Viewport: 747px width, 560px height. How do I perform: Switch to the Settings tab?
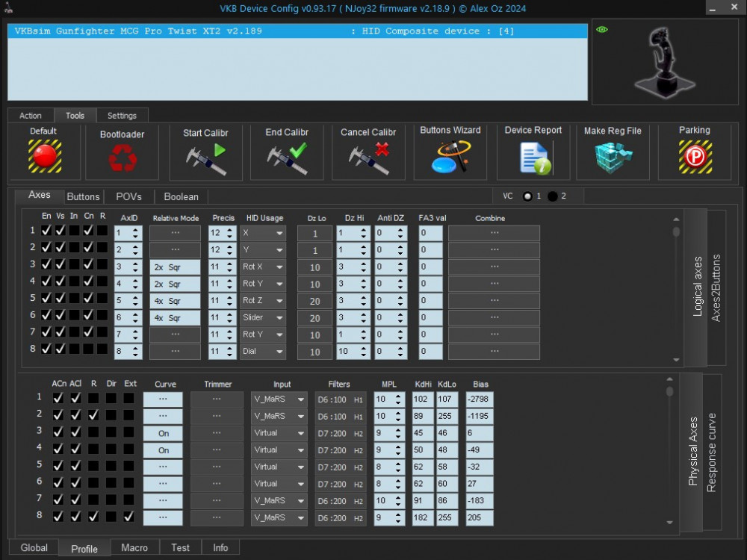tap(122, 116)
